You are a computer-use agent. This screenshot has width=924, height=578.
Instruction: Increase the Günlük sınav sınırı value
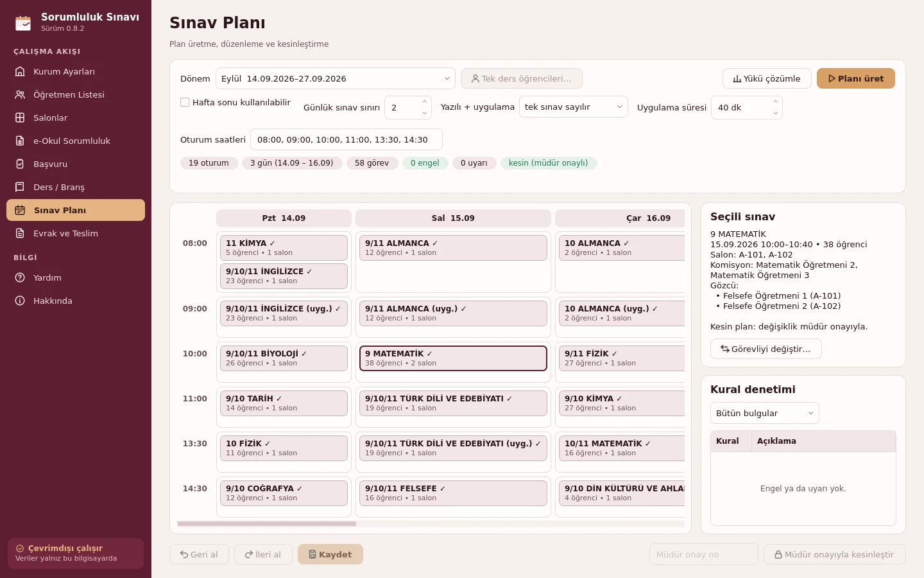click(424, 101)
